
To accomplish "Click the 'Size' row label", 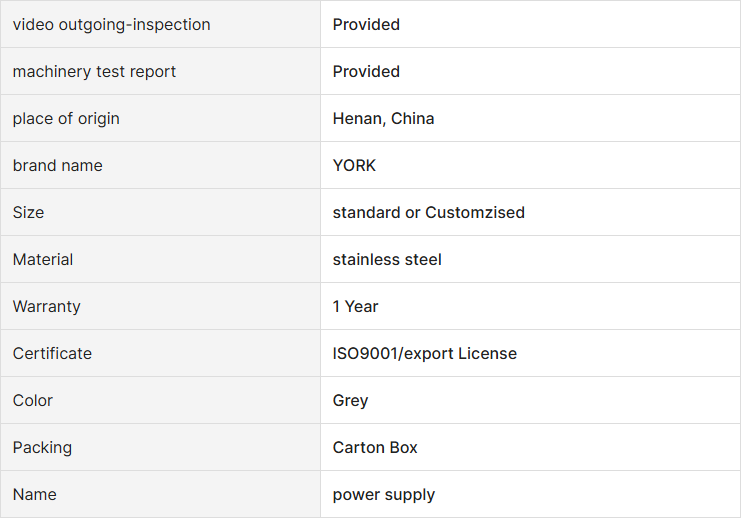I will (x=28, y=212).
